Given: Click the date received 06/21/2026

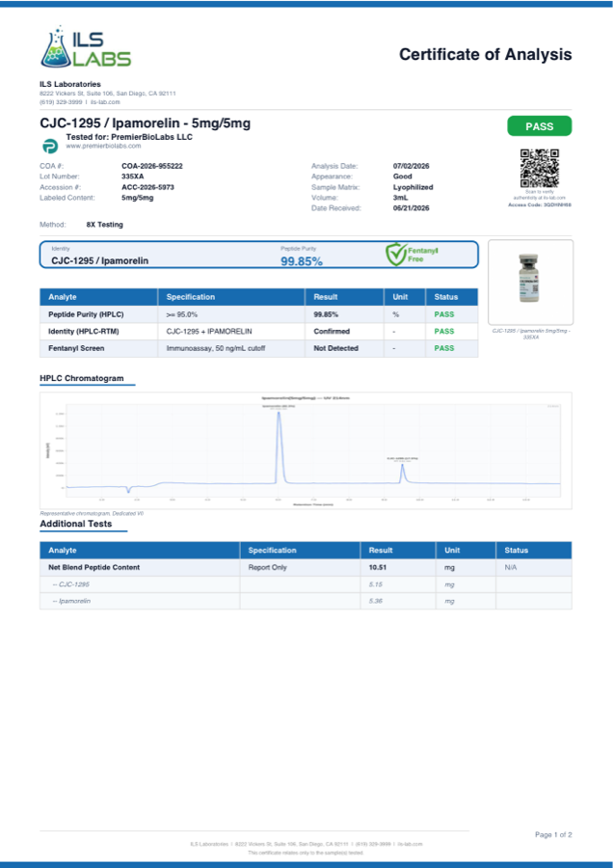Looking at the screenshot, I should pyautogui.click(x=411, y=208).
